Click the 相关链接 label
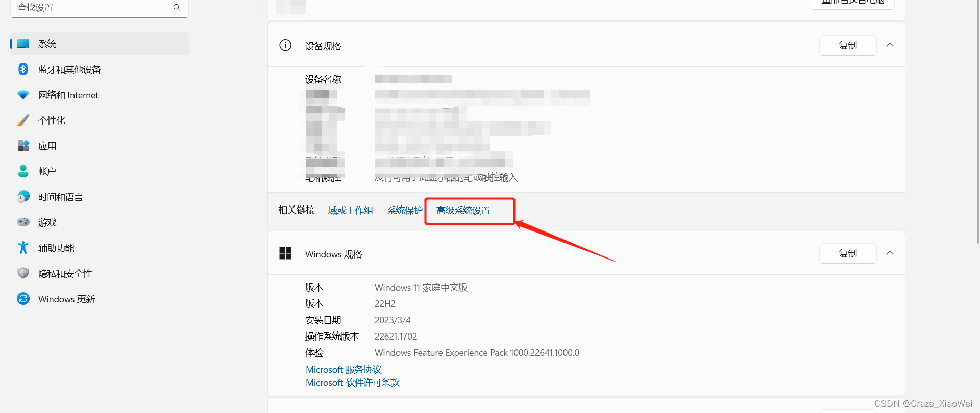 tap(297, 210)
